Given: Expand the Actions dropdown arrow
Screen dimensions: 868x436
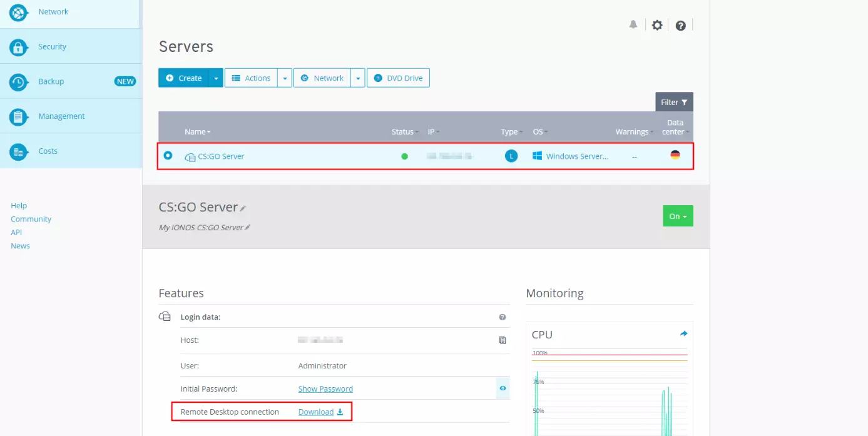Looking at the screenshot, I should pyautogui.click(x=285, y=78).
